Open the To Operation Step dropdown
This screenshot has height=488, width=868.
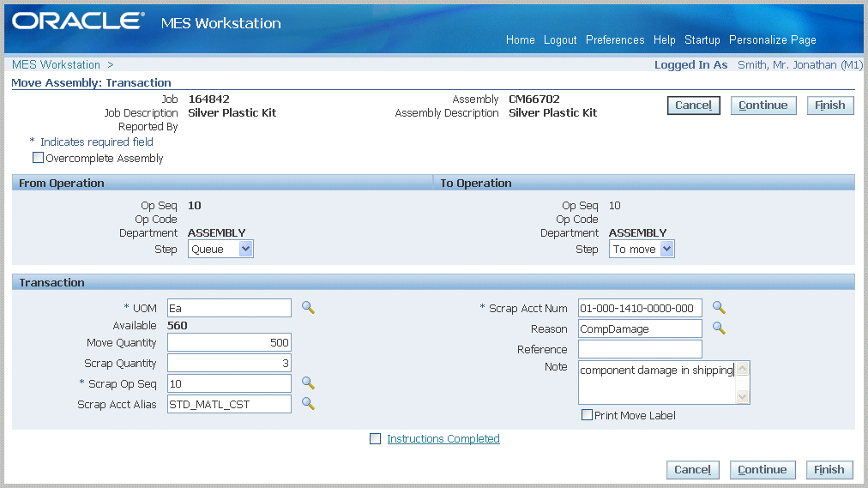click(642, 249)
